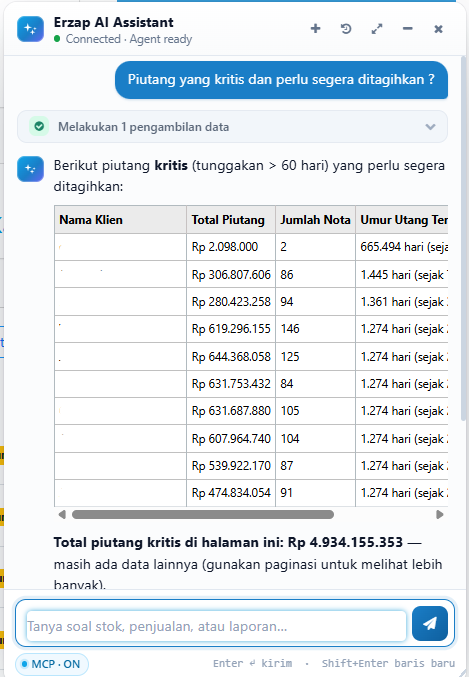The image size is (469, 677).
Task: Select the 'Rp 619.296.155' cell
Action: click(231, 329)
